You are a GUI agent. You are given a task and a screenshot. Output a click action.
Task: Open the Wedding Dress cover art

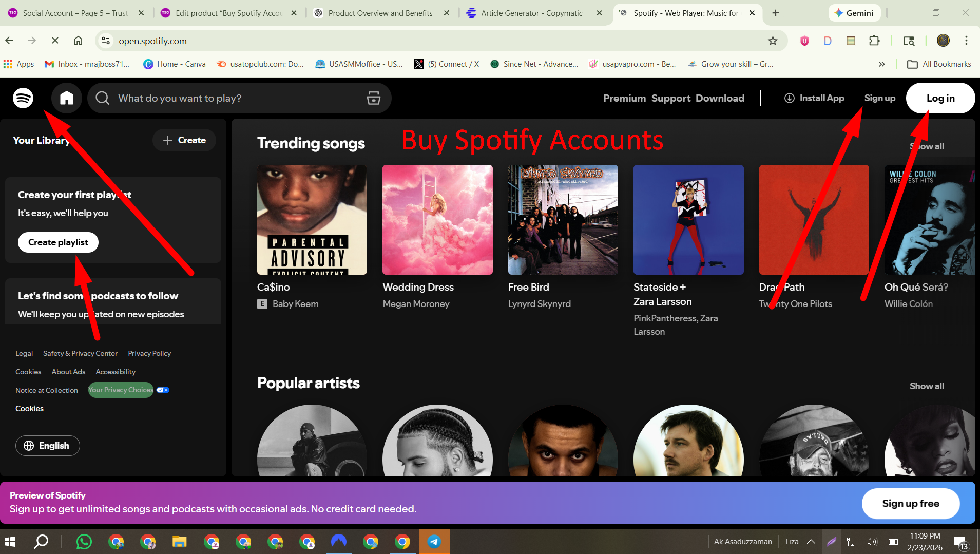tap(437, 220)
